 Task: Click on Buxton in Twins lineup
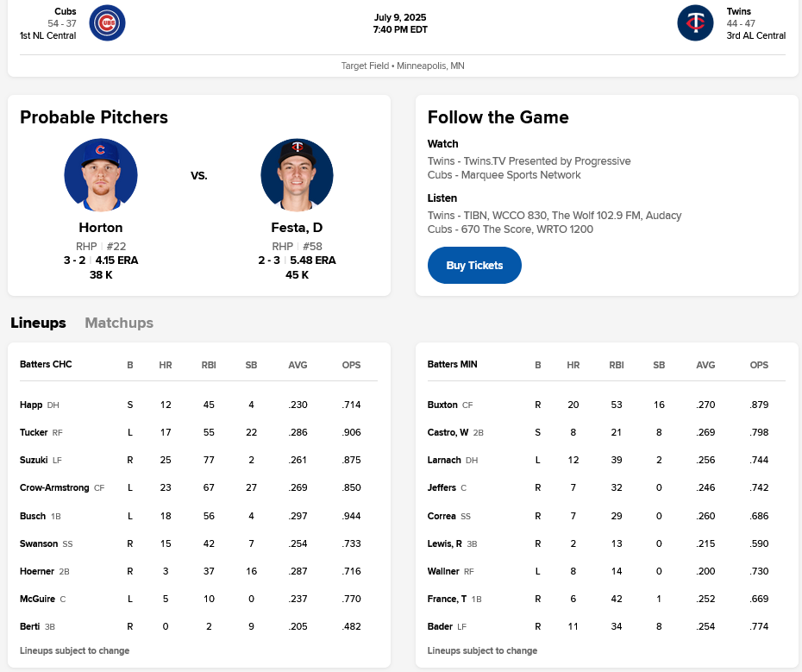pyautogui.click(x=442, y=405)
